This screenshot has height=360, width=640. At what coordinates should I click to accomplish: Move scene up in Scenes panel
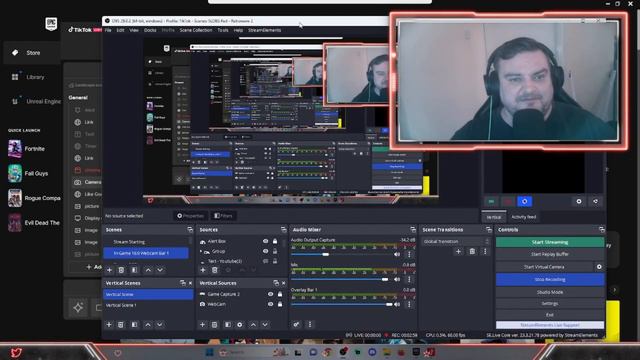(x=148, y=270)
